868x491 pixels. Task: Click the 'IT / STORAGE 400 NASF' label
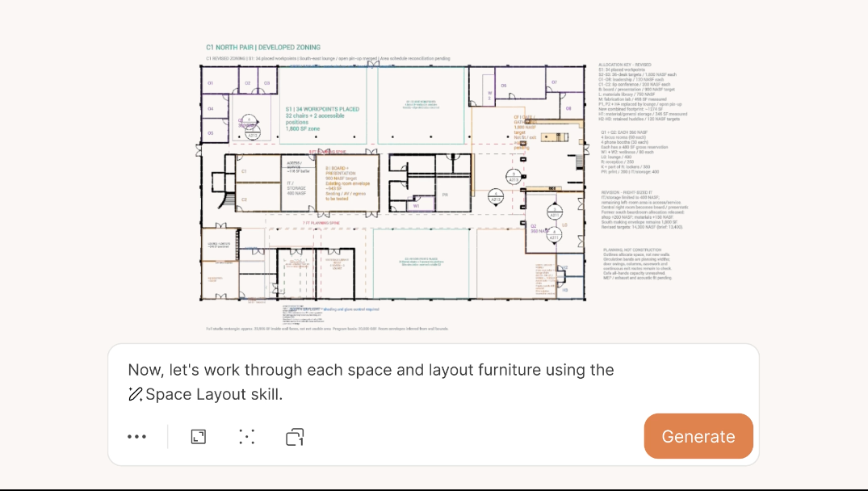[x=296, y=188]
